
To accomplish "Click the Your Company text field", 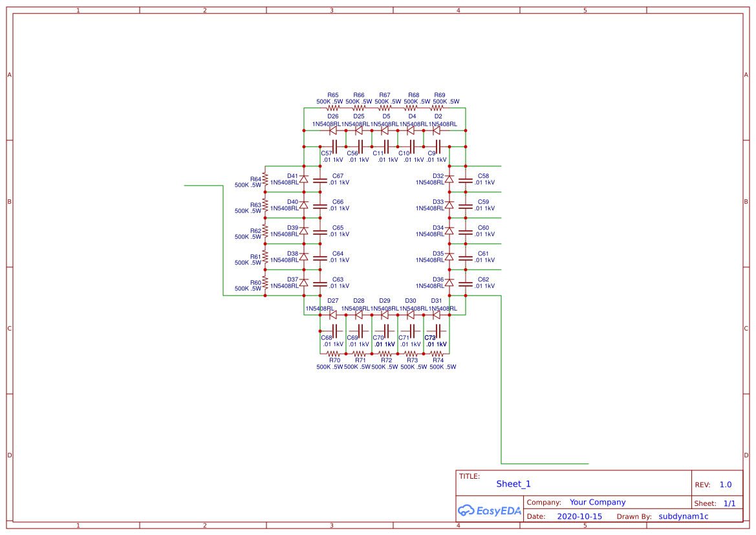I will (597, 501).
